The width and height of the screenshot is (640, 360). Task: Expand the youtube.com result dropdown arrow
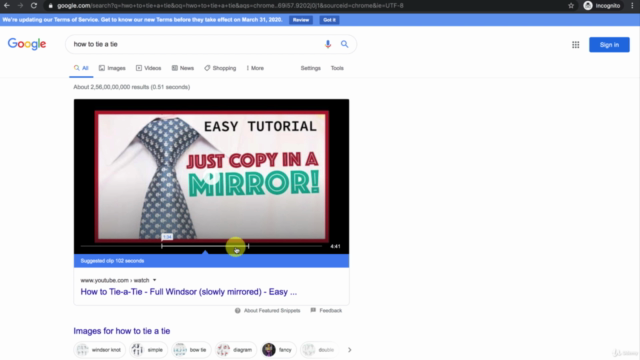154,280
